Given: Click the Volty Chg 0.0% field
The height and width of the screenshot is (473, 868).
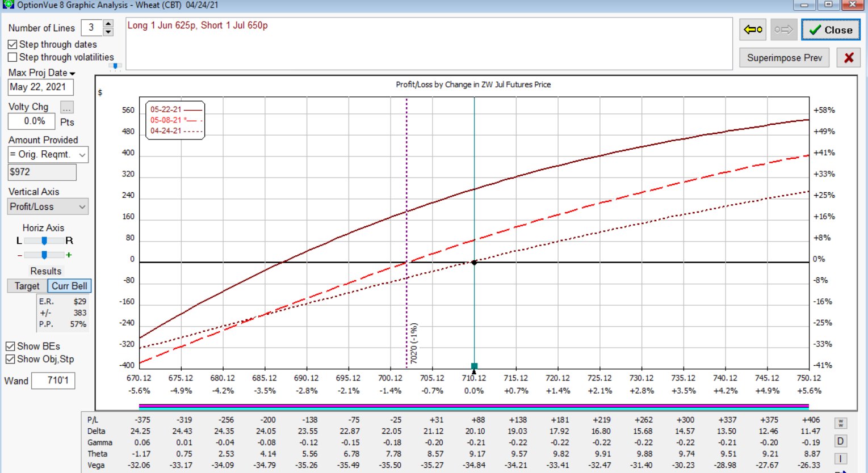Looking at the screenshot, I should coord(32,121).
